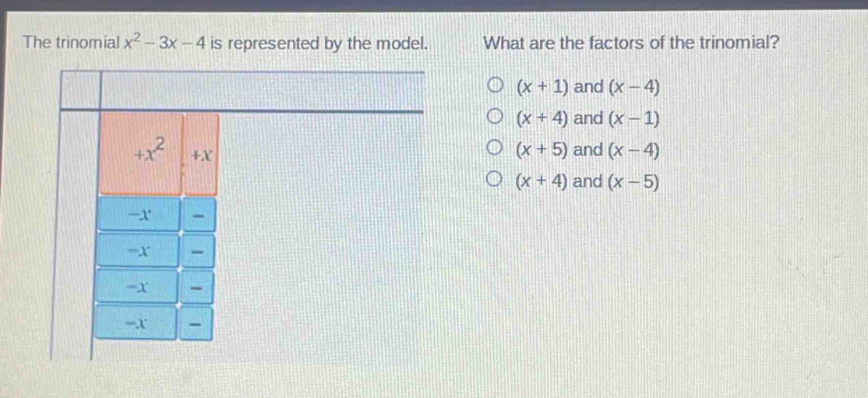Click the empty top header row of model
The width and height of the screenshot is (868, 398).
click(263, 91)
